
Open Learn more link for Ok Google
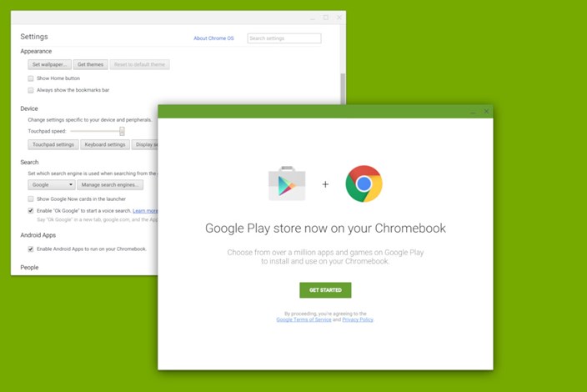pos(145,211)
